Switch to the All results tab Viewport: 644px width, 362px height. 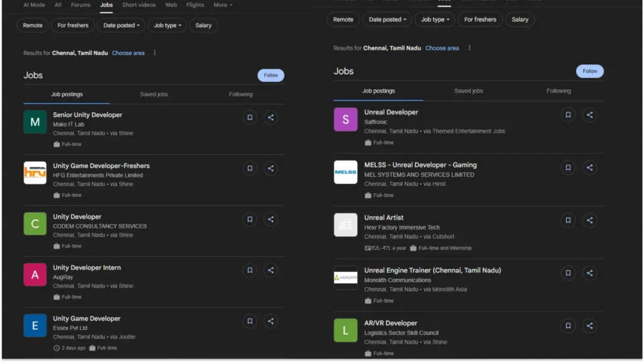point(58,5)
